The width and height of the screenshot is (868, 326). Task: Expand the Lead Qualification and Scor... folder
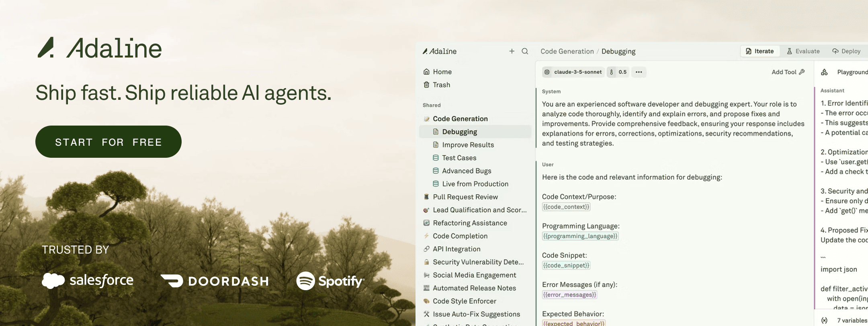tap(476, 210)
